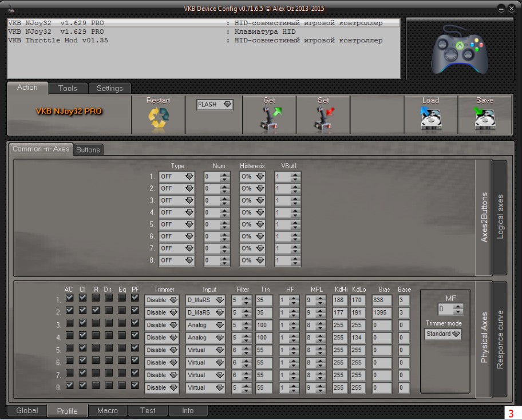This screenshot has width=522, height=420.
Task: Click the Bias field showing 838
Action: [382, 300]
